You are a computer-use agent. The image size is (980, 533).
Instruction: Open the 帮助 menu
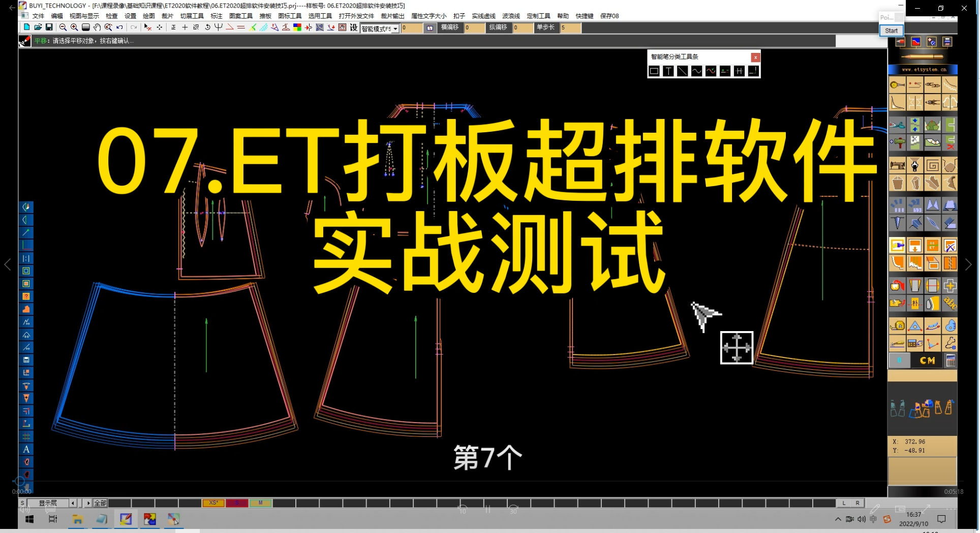point(563,16)
